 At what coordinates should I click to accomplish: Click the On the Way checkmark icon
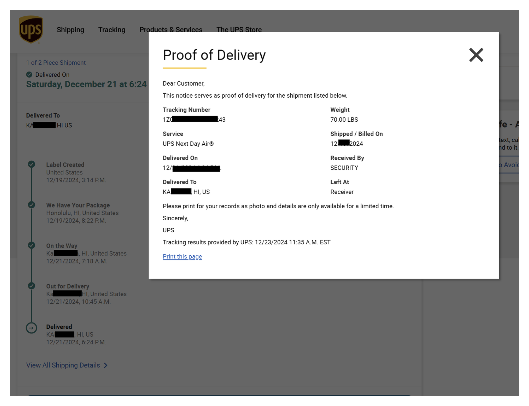(31, 245)
